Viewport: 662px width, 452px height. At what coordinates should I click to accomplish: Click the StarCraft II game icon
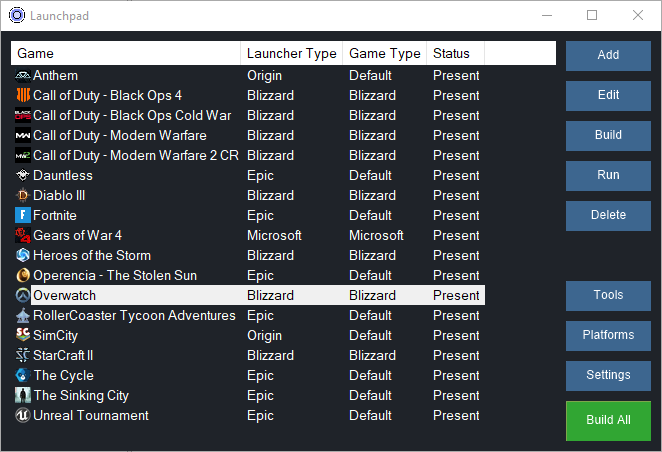click(x=23, y=355)
